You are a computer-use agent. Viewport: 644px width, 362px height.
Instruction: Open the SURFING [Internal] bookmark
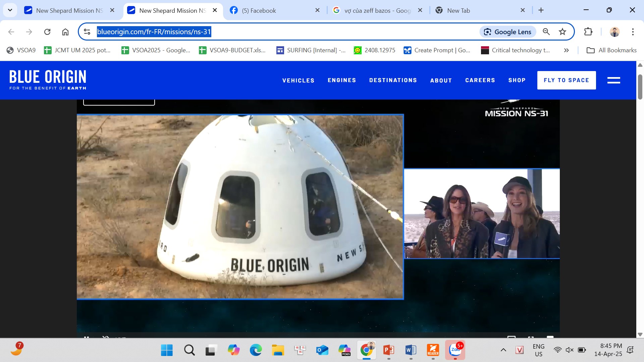pyautogui.click(x=311, y=50)
